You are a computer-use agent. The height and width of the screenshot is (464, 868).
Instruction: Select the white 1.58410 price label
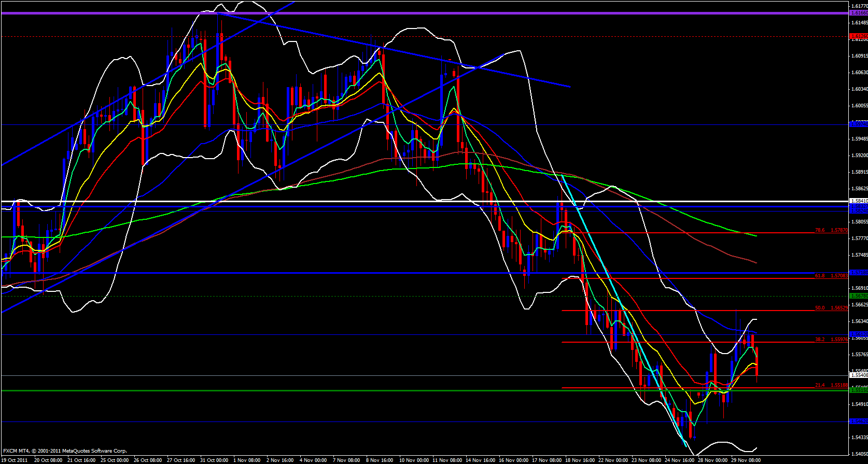point(858,201)
